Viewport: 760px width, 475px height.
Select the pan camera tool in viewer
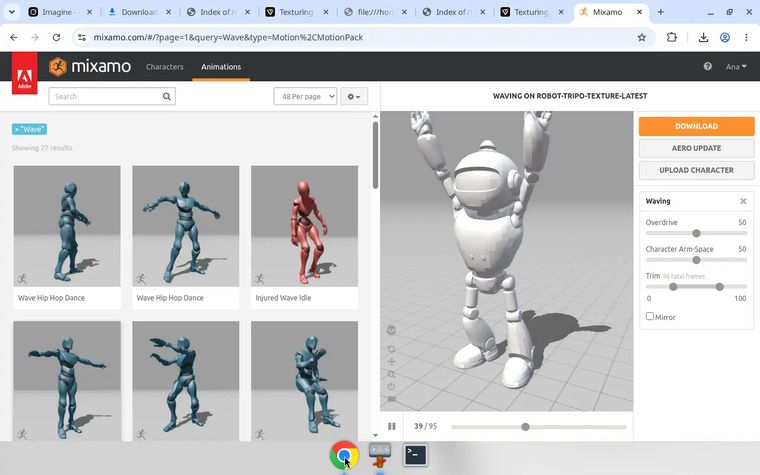[392, 362]
